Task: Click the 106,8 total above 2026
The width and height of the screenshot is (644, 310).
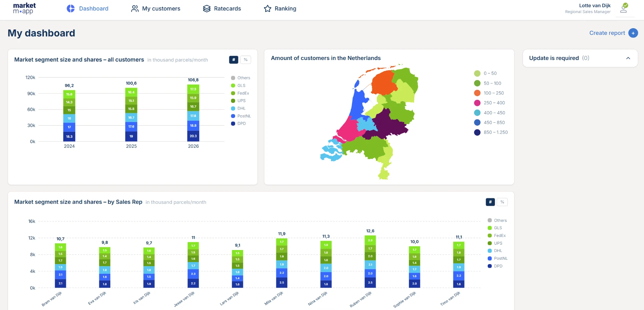Action: click(x=193, y=80)
